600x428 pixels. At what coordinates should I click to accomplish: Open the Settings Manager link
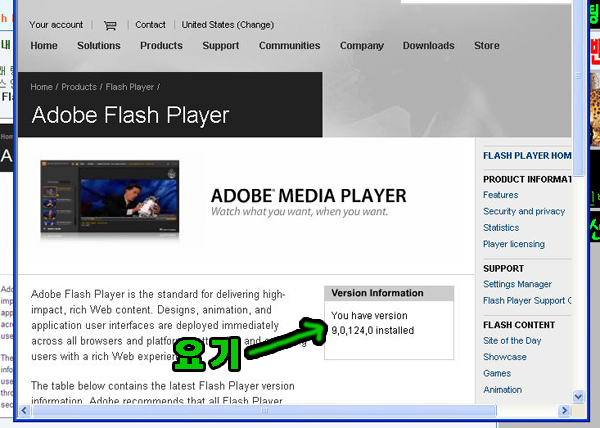point(517,285)
